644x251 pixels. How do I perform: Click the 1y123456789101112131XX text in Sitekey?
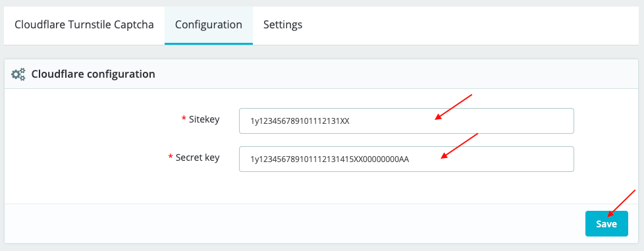[300, 121]
